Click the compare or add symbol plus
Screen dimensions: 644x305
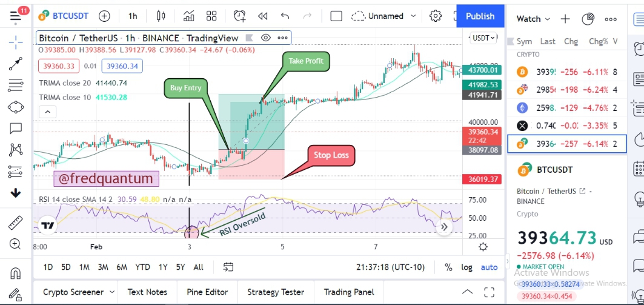point(104,16)
